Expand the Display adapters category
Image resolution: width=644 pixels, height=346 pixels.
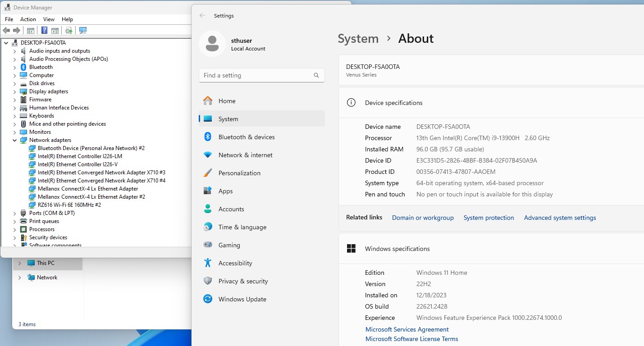point(14,91)
